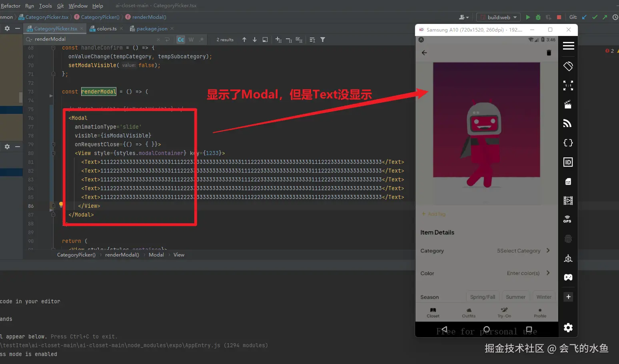Enable whole-words (W) search matching
This screenshot has height=364, width=619.
[191, 40]
